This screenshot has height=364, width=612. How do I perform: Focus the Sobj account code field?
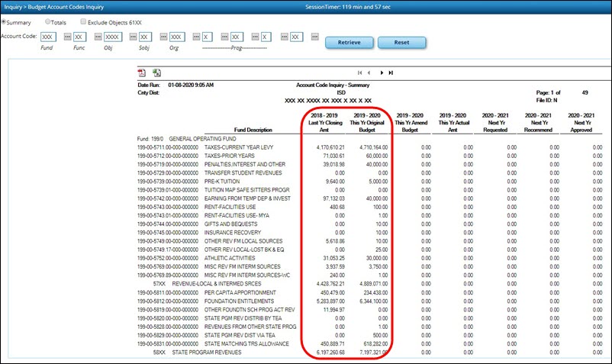pos(145,37)
